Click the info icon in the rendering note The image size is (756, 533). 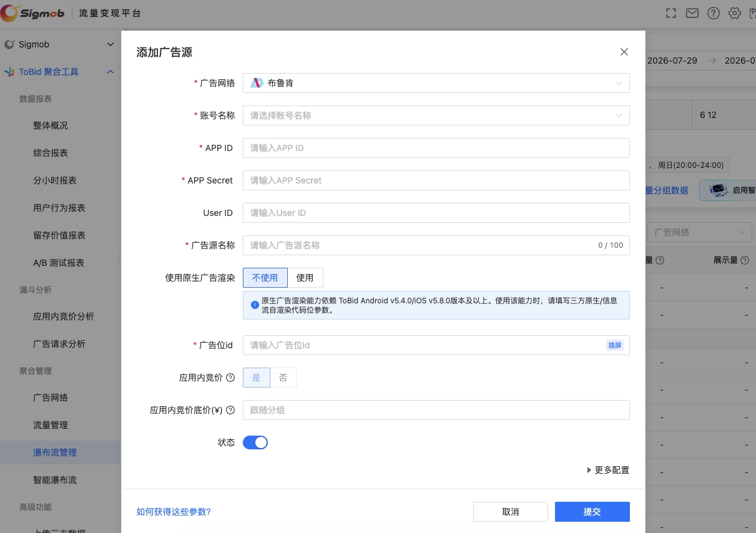coord(255,305)
